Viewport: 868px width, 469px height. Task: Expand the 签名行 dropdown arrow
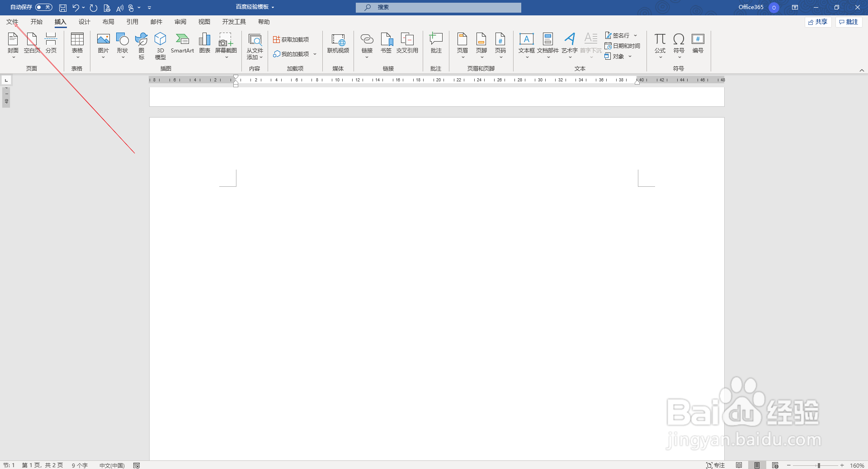tap(635, 35)
